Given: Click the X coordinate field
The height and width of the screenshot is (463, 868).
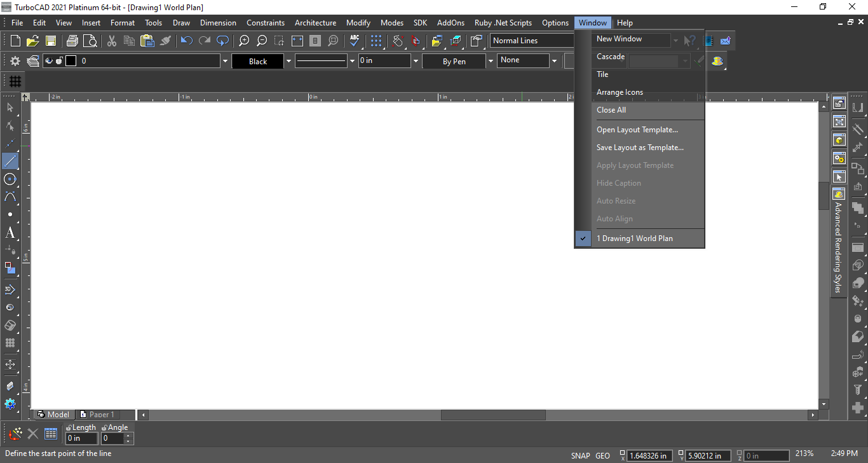Looking at the screenshot, I should [649, 455].
